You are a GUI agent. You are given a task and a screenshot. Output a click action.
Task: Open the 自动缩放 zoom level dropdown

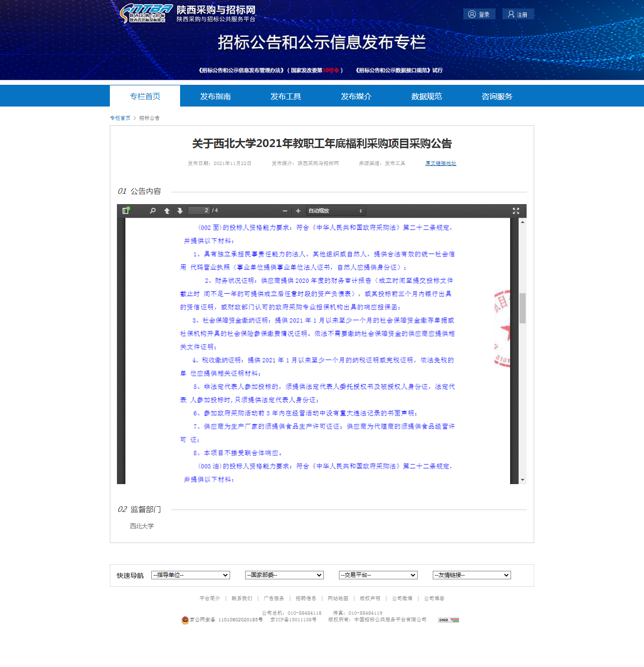pos(335,211)
